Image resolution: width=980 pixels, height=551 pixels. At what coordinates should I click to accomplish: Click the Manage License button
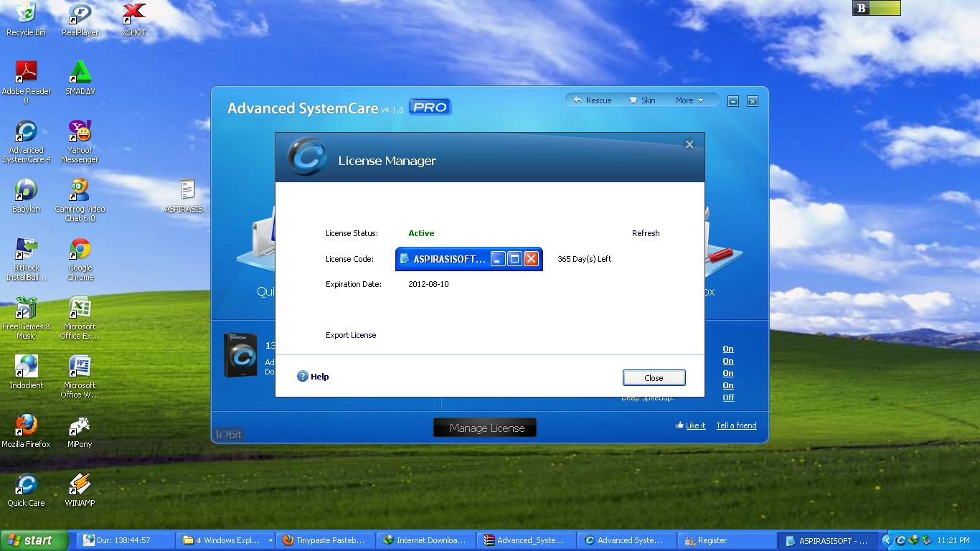(x=485, y=428)
